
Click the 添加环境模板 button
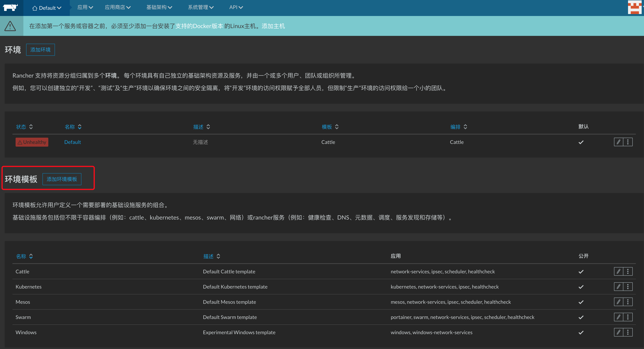tap(62, 179)
